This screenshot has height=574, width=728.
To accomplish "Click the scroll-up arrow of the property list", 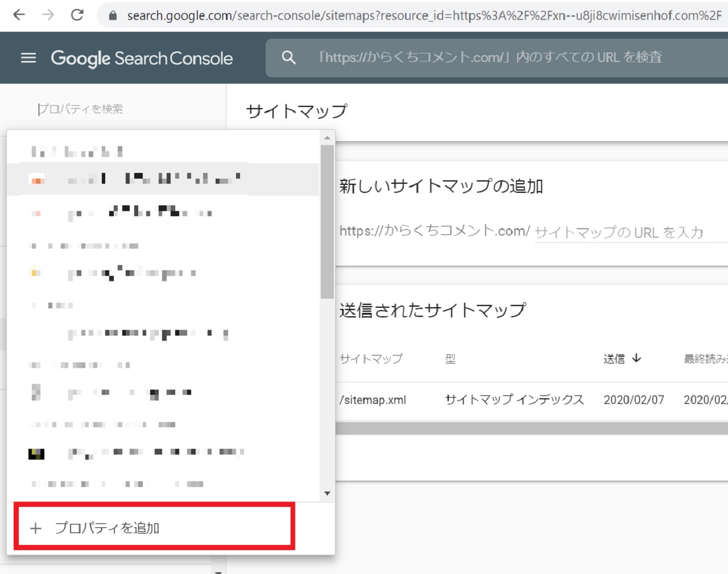I will pyautogui.click(x=327, y=138).
